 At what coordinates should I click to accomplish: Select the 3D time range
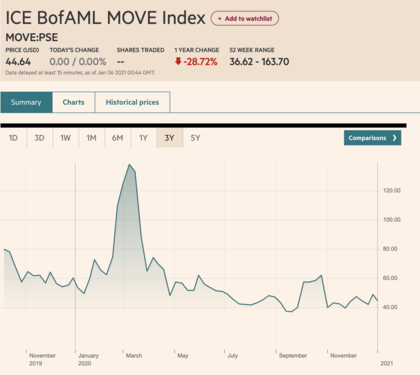(39, 138)
